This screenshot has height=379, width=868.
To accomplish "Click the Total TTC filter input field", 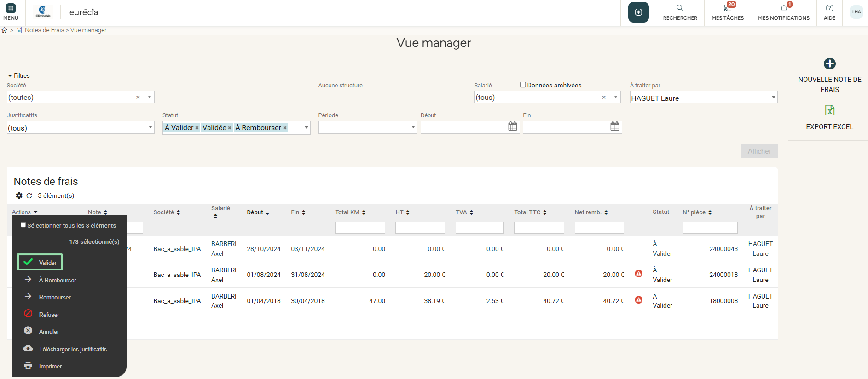I will [x=538, y=228].
